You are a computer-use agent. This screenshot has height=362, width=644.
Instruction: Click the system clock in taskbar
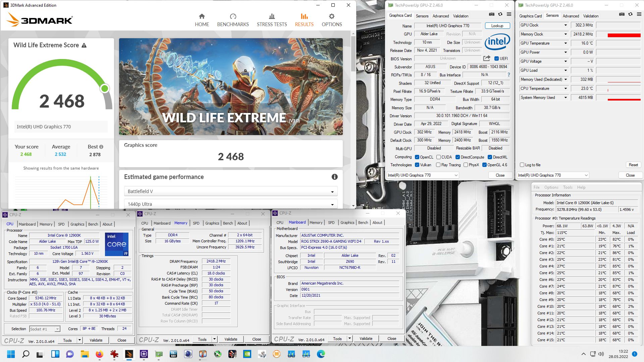click(x=618, y=354)
